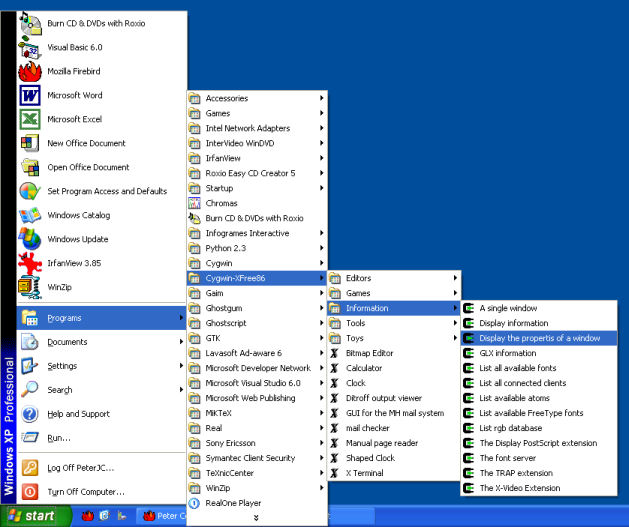Click the Turn Off Computer icon
The width and height of the screenshot is (629, 527).
(30, 491)
